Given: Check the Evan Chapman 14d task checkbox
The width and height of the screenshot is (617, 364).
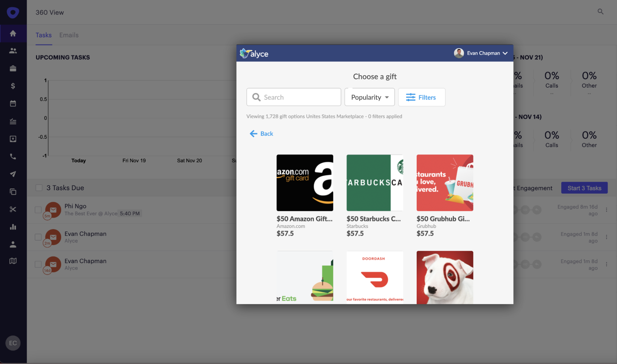Looking at the screenshot, I should [38, 264].
